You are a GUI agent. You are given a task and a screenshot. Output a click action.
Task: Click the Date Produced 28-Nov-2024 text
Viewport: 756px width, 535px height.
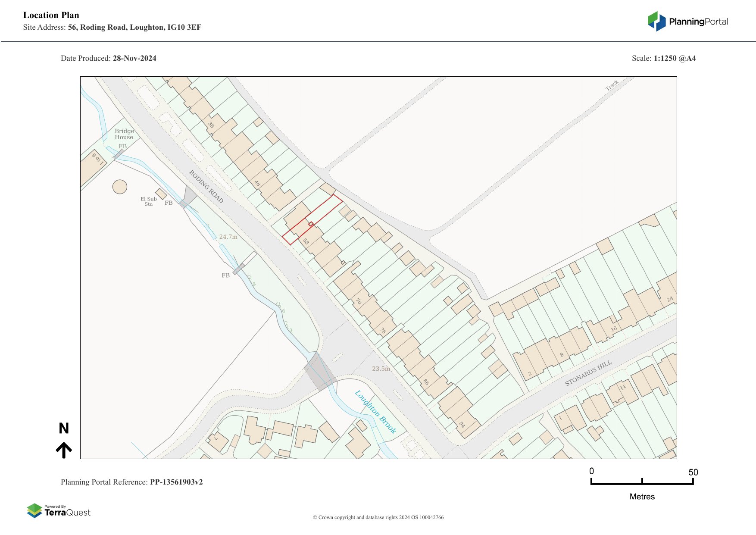(109, 58)
